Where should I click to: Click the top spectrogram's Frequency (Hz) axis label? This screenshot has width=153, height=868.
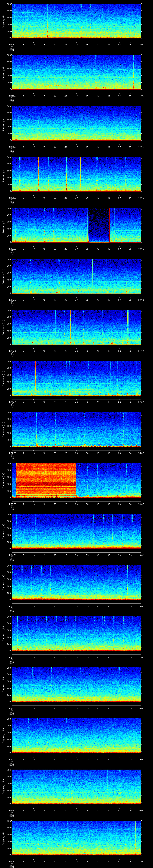(3, 21)
